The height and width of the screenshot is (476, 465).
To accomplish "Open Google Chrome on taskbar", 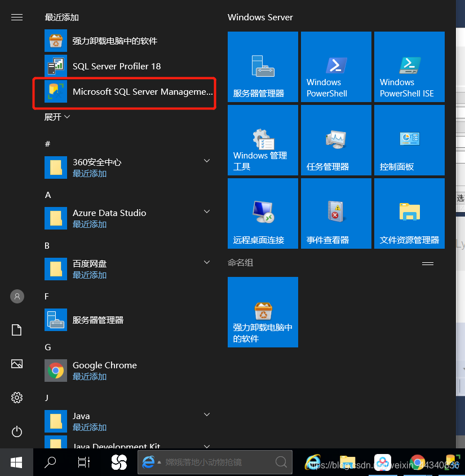I will coord(418,462).
